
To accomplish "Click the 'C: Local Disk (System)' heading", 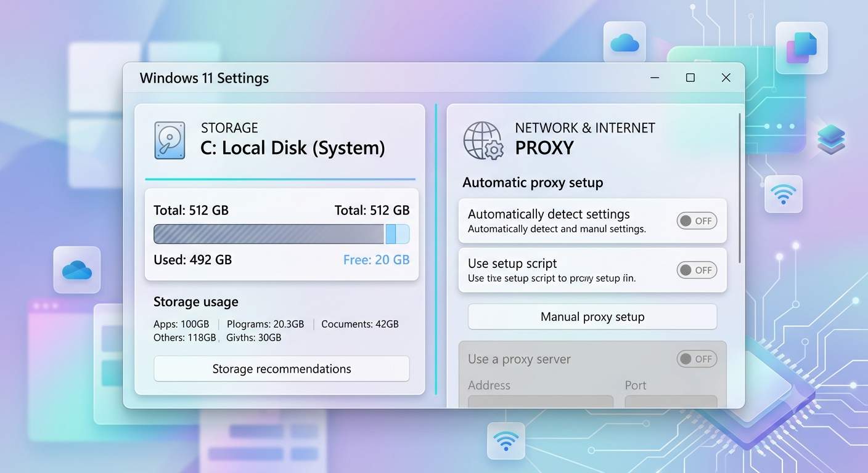I will (293, 148).
